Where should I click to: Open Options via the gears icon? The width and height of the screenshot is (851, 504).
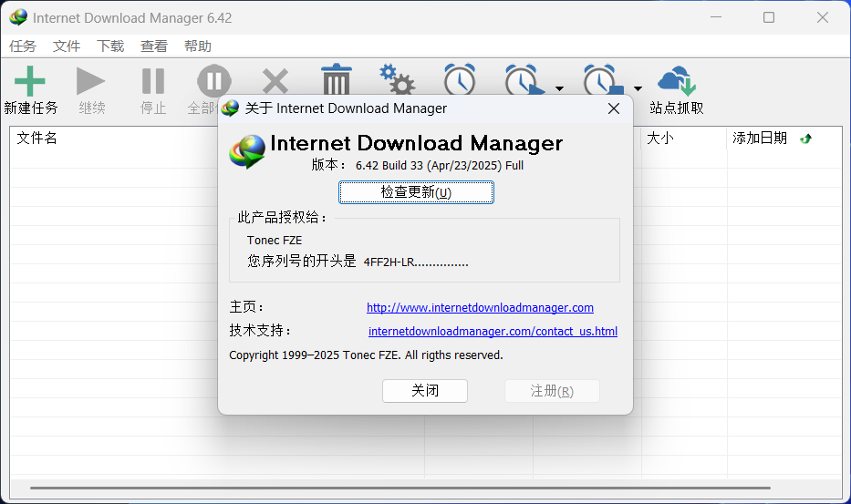(398, 80)
